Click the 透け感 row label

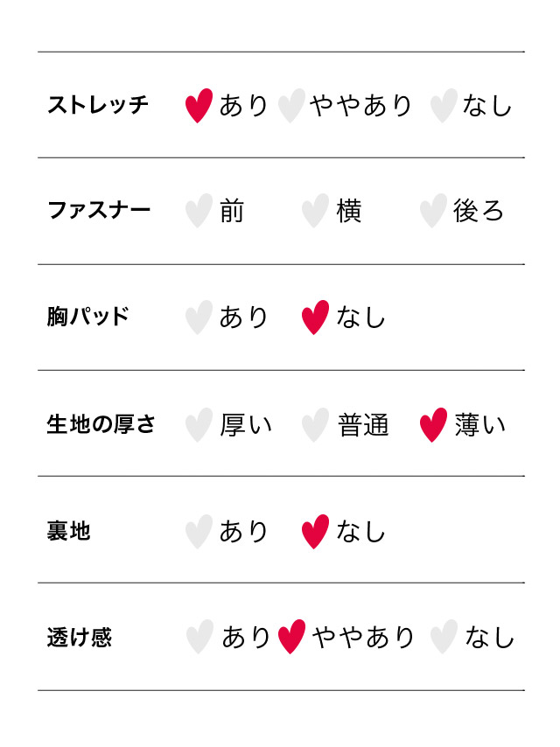pos(80,637)
